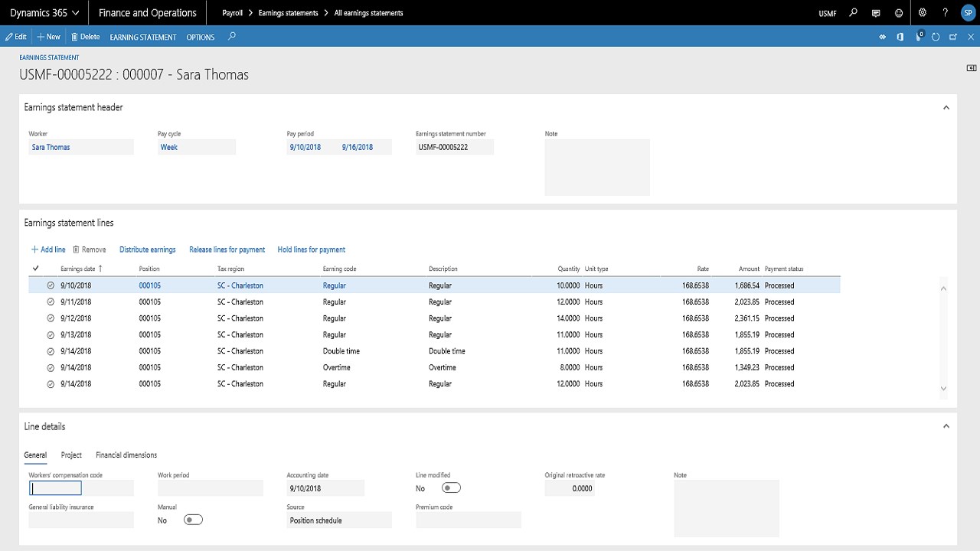Viewport: 980px width, 551px height.
Task: Click the Original retroactive rate field
Action: (570, 488)
